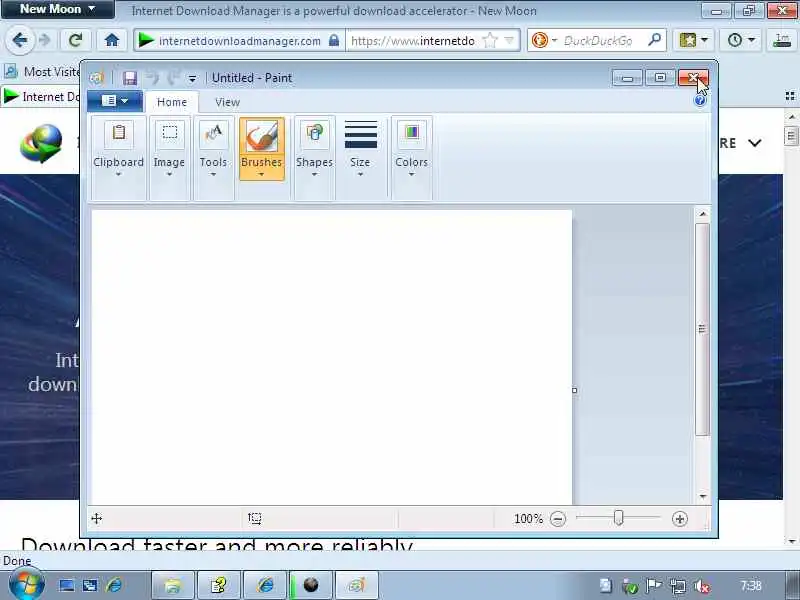Image resolution: width=800 pixels, height=600 pixels.
Task: Click the browser URL address field
Action: pyautogui.click(x=412, y=40)
